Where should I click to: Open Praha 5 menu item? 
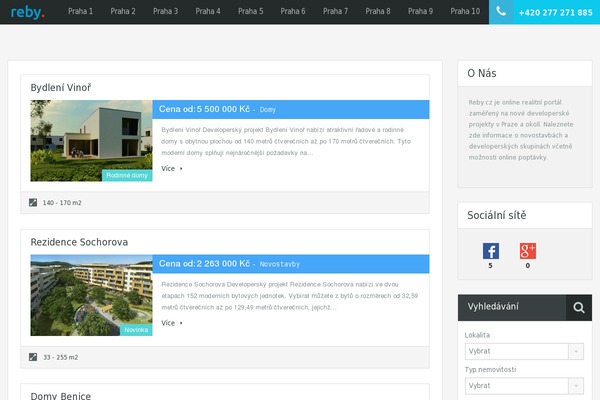pos(251,11)
